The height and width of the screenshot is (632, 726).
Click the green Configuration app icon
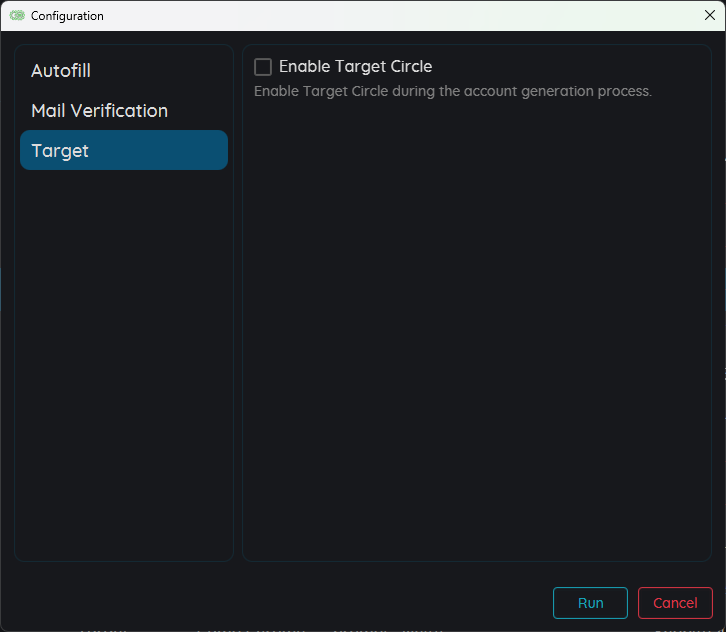pyautogui.click(x=17, y=16)
